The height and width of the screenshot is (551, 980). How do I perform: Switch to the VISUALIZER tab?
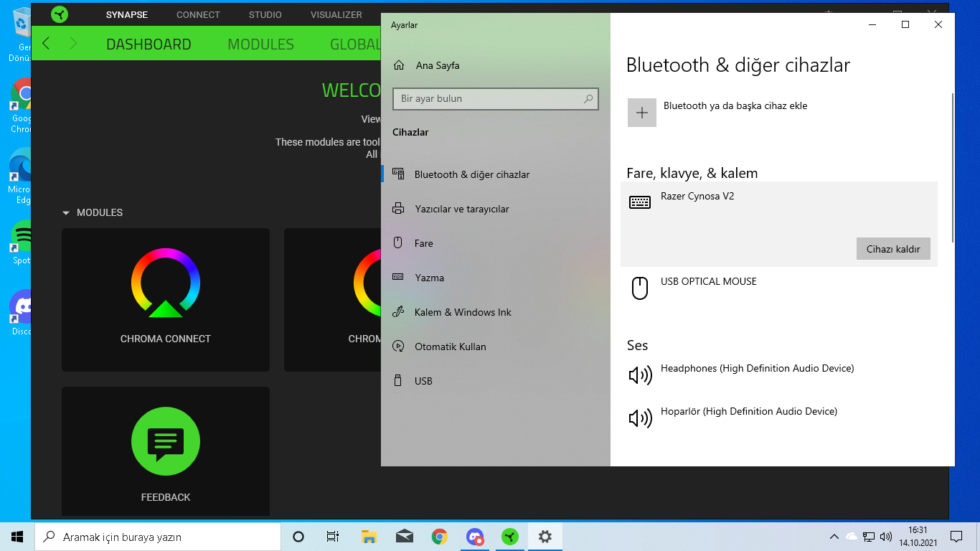tap(336, 14)
